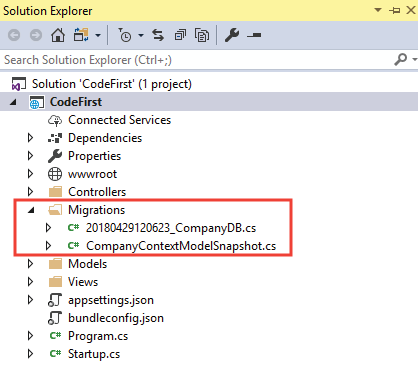This screenshot has height=368, width=418.
Task: Click the Back navigation arrow in toolbar
Action: (14, 35)
